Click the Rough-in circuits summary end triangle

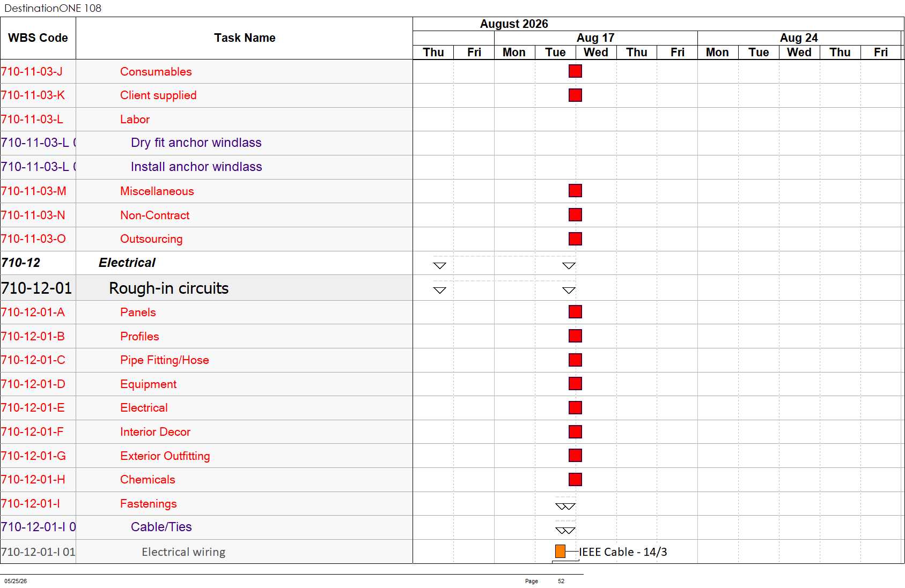tap(569, 291)
